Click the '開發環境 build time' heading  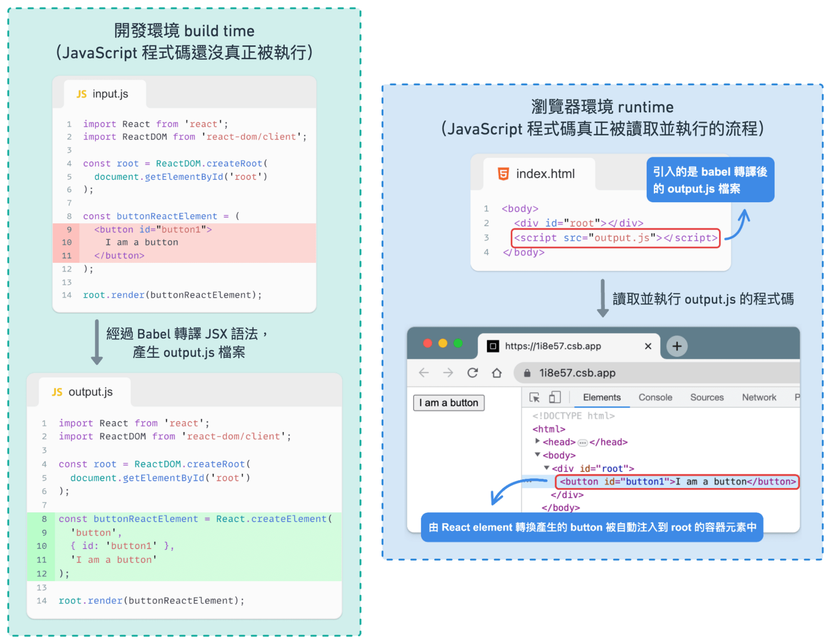tap(184, 31)
